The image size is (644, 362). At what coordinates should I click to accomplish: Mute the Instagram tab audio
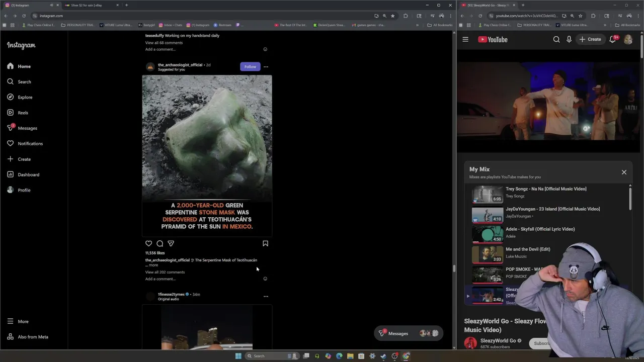coord(51,5)
